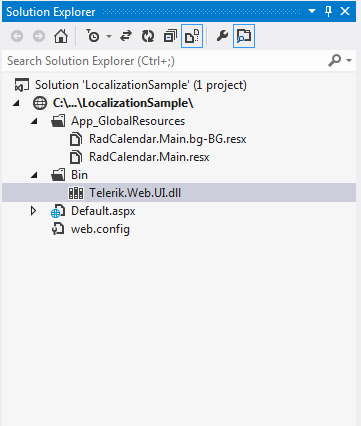Open Properties wrench icon

point(222,35)
